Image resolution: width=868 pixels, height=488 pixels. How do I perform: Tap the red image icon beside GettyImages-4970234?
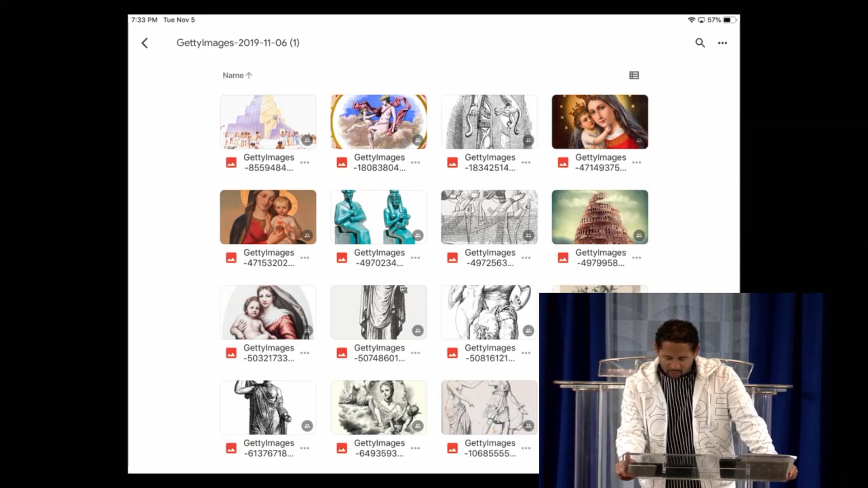tap(342, 258)
